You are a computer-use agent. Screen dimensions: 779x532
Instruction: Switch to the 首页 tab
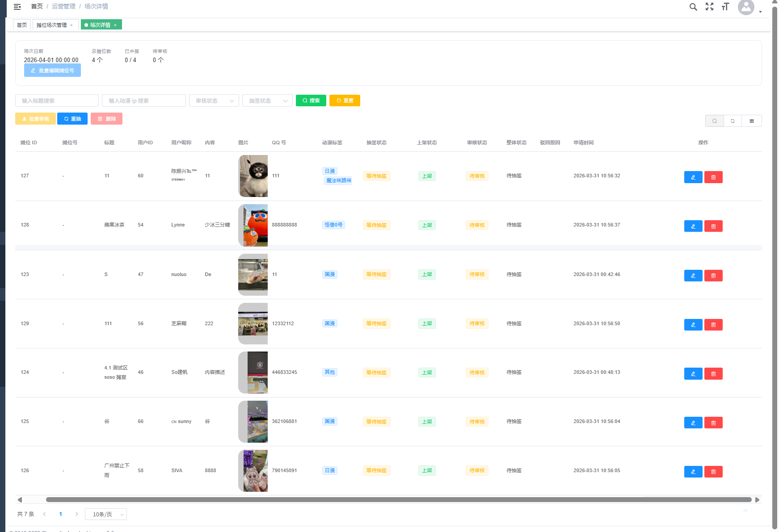tap(22, 25)
